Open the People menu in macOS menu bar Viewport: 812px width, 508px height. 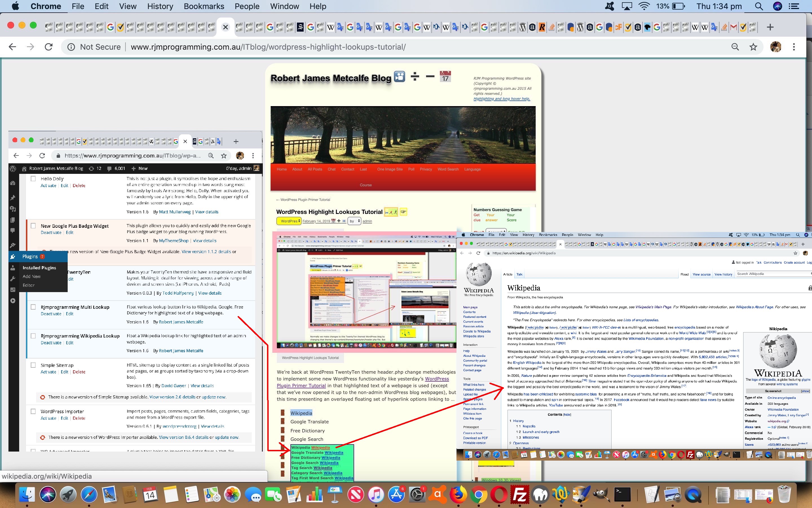click(x=247, y=6)
